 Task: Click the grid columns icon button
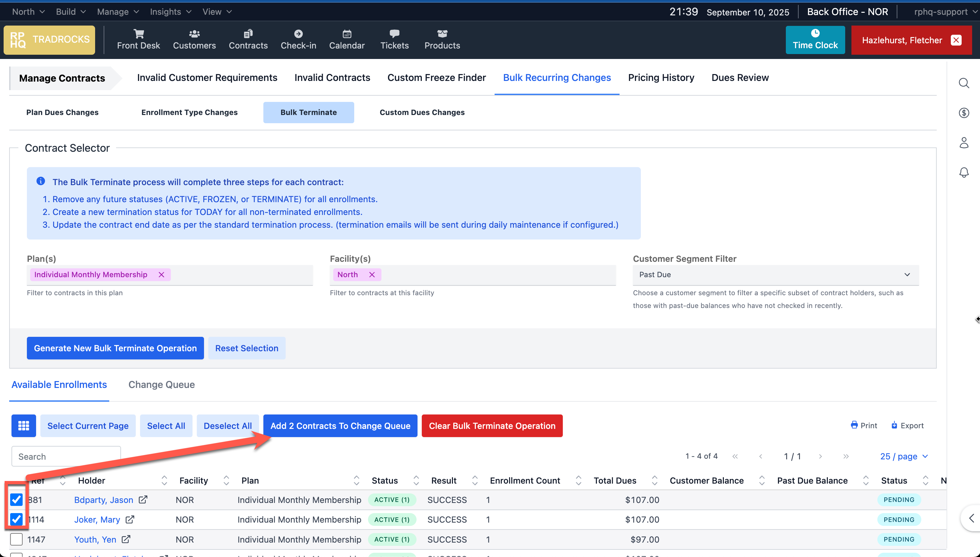click(x=24, y=425)
